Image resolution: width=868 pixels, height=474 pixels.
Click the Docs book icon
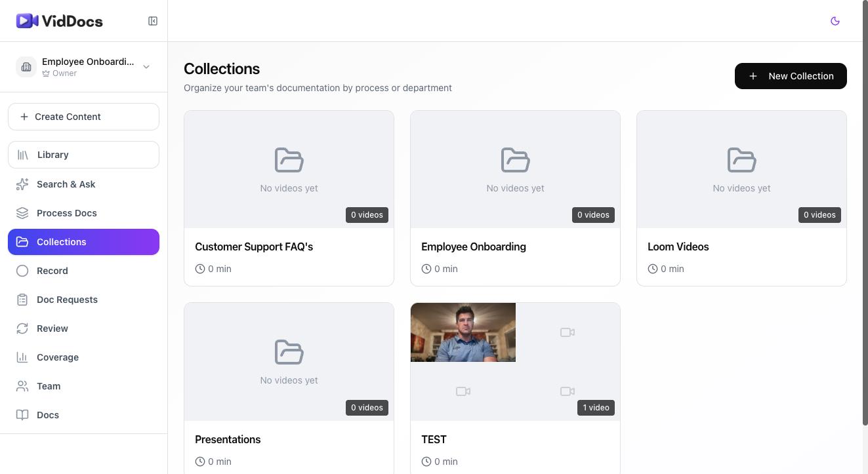22,415
